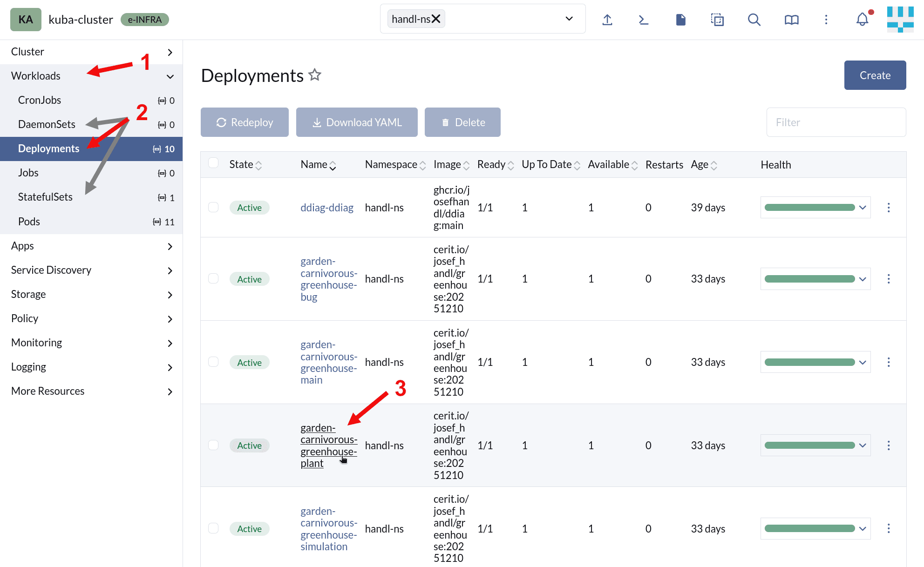The width and height of the screenshot is (924, 567).
Task: Tick the checkbox for garden-carnivorous-greenhouse-plant
Action: click(x=213, y=445)
